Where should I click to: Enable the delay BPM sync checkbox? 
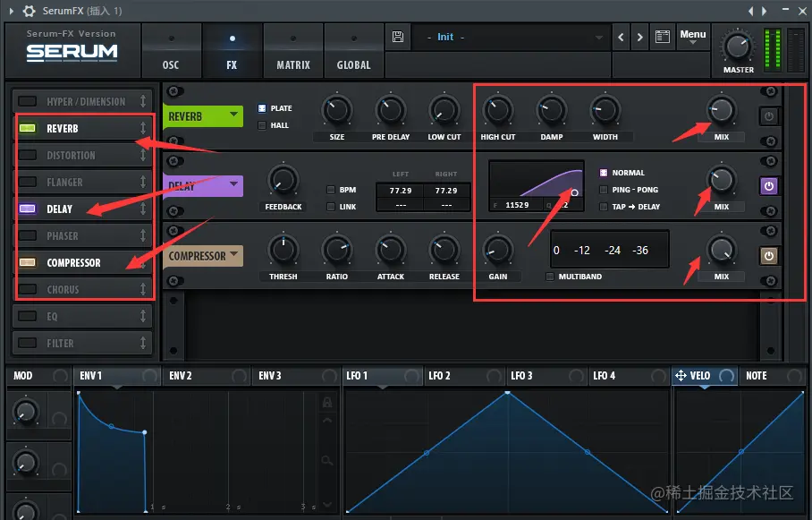coord(331,190)
